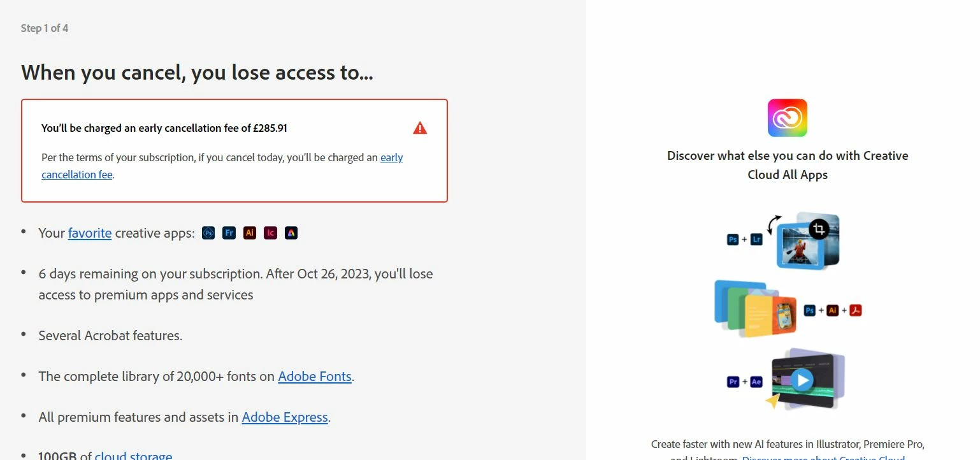
Task: Open the cloud storage link
Action: point(134,456)
